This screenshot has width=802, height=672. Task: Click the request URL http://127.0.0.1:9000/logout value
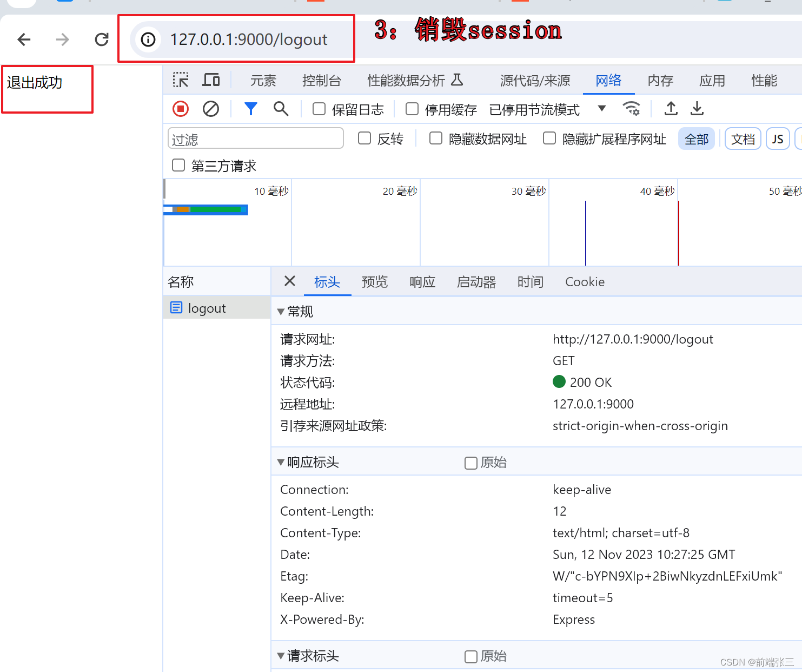tap(633, 339)
